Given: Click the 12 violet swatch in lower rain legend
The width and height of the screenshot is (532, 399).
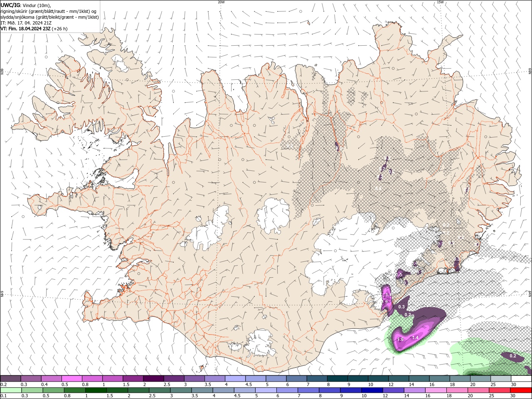Looking at the screenshot, I should [x=393, y=390].
